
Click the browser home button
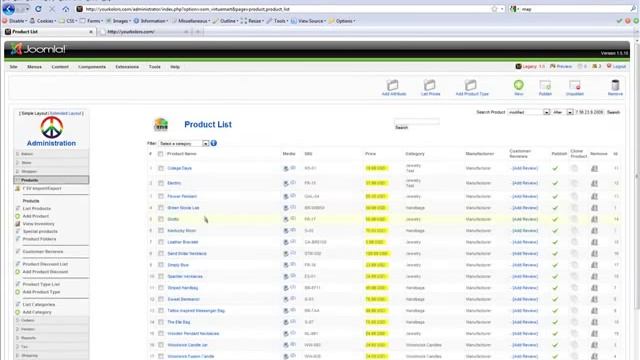(65, 9)
